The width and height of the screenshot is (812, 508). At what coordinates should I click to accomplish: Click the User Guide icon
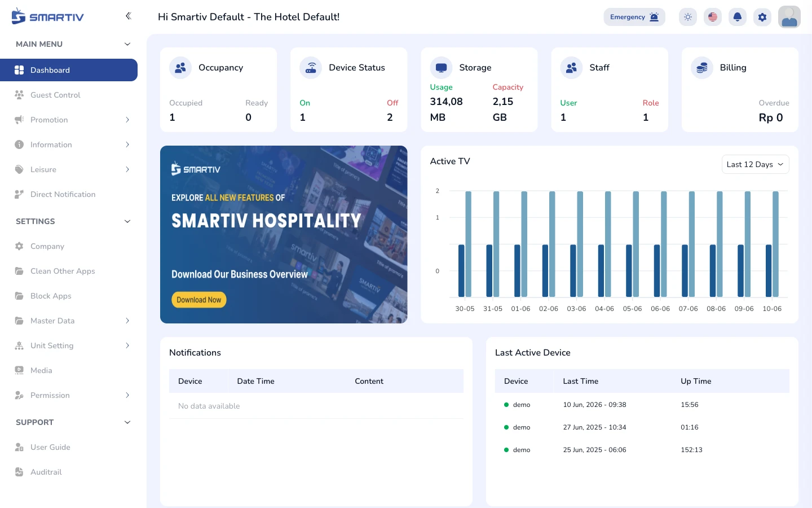click(19, 447)
